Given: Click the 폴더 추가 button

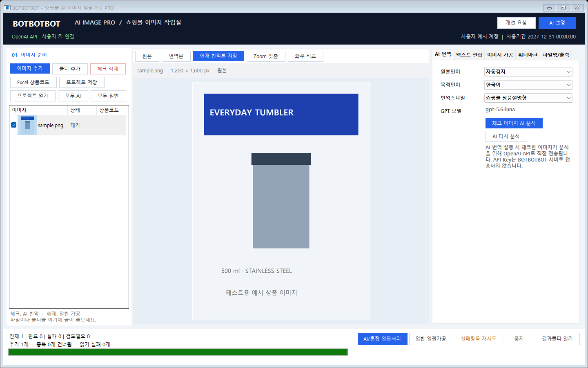Looking at the screenshot, I should coord(70,69).
